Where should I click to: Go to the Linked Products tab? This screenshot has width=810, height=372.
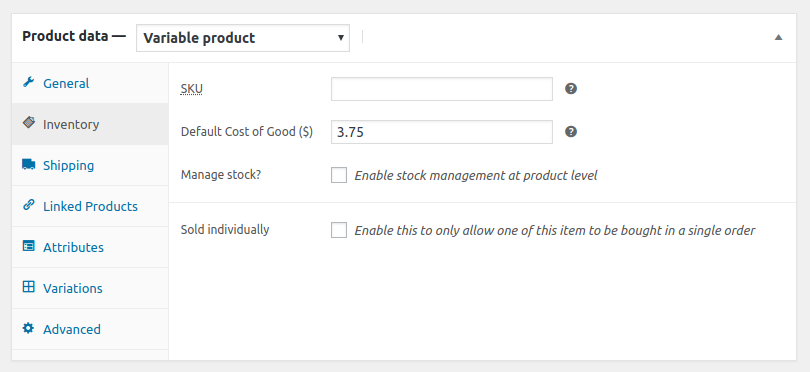click(x=90, y=206)
